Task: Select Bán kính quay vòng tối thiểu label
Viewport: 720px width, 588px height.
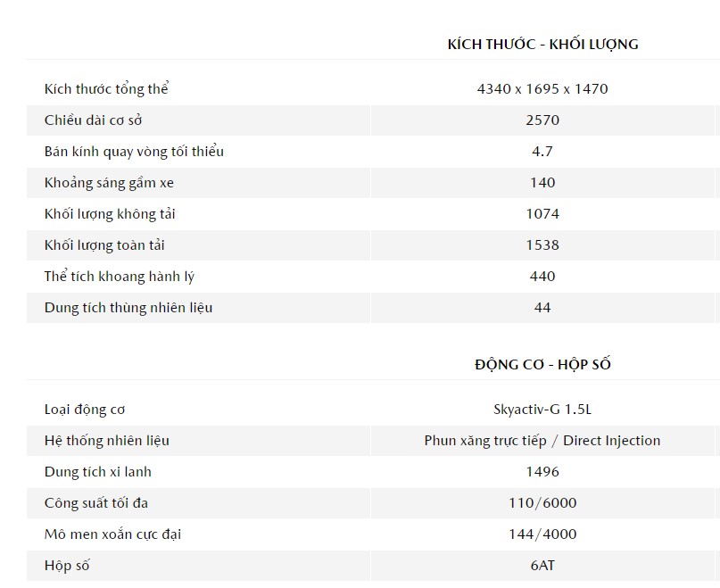Action: [x=134, y=152]
